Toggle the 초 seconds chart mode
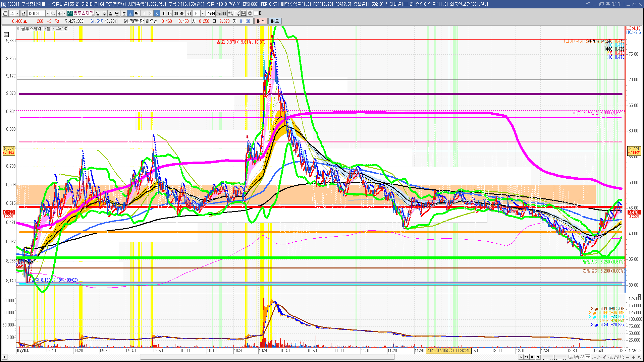The height and width of the screenshot is (362, 644). point(130,13)
